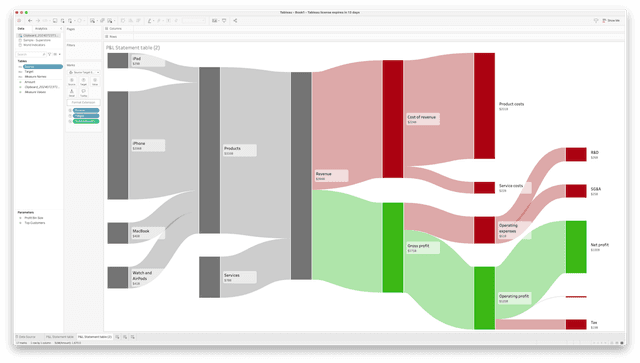Click the Swap rows and columns icon
Image resolution: width=640 pixels, height=363 pixels.
tap(123, 20)
